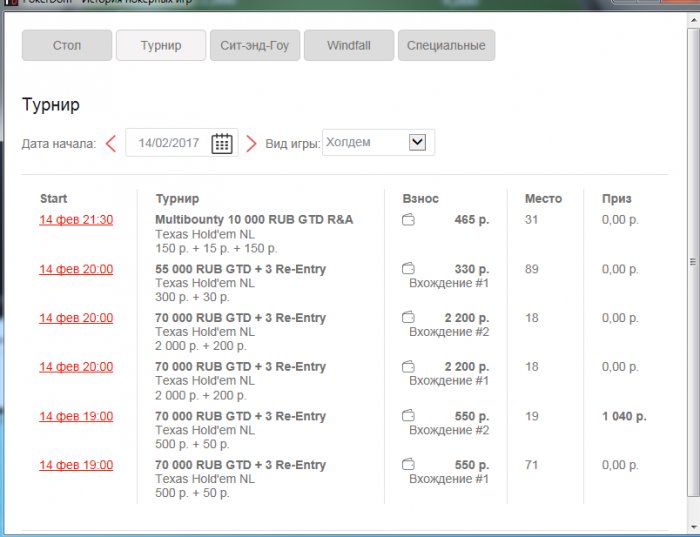Click place value 89
This screenshot has width=700, height=537.
(531, 269)
